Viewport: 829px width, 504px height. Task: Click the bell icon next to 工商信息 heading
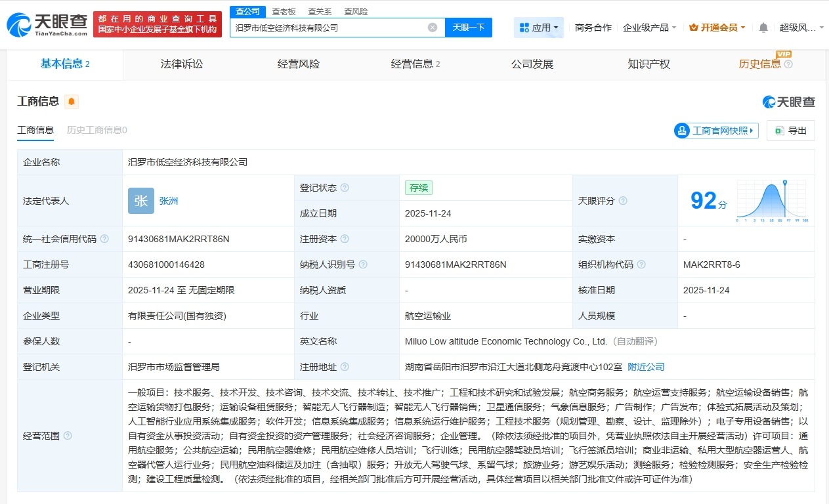[x=70, y=100]
